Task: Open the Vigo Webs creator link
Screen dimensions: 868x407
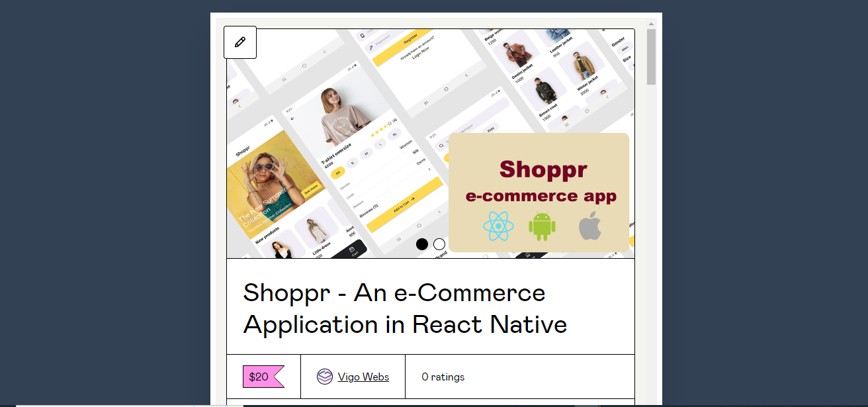Action: [363, 377]
